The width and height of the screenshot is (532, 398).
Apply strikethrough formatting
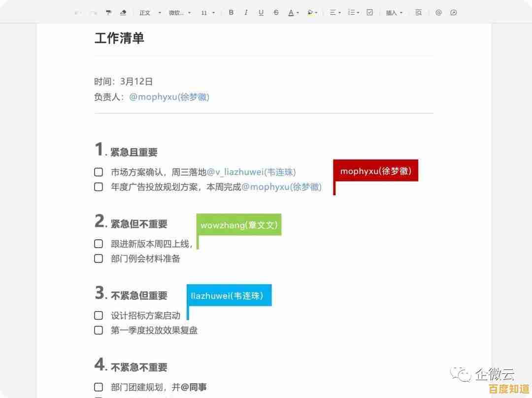click(x=276, y=12)
